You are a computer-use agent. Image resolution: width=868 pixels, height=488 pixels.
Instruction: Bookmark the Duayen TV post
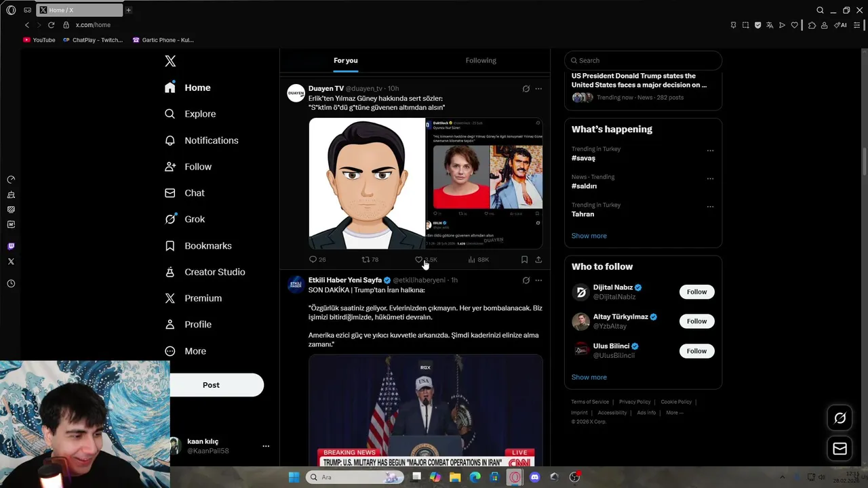[x=524, y=260]
